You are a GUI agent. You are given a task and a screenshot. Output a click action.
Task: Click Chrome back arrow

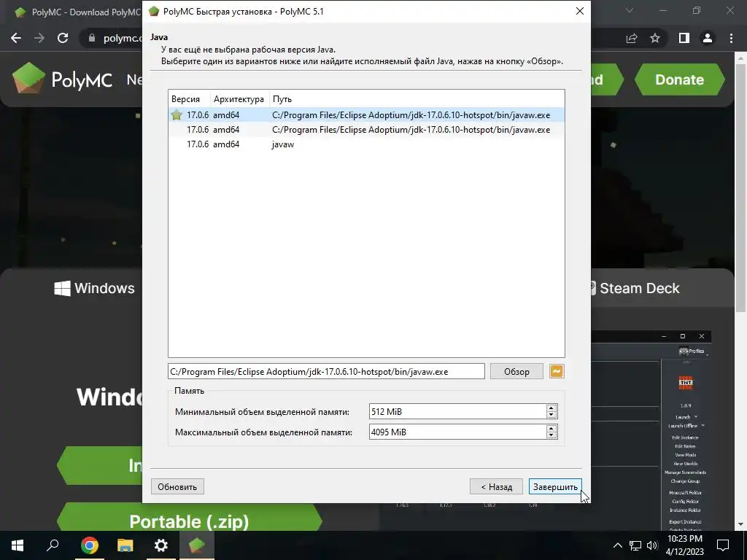pyautogui.click(x=16, y=38)
